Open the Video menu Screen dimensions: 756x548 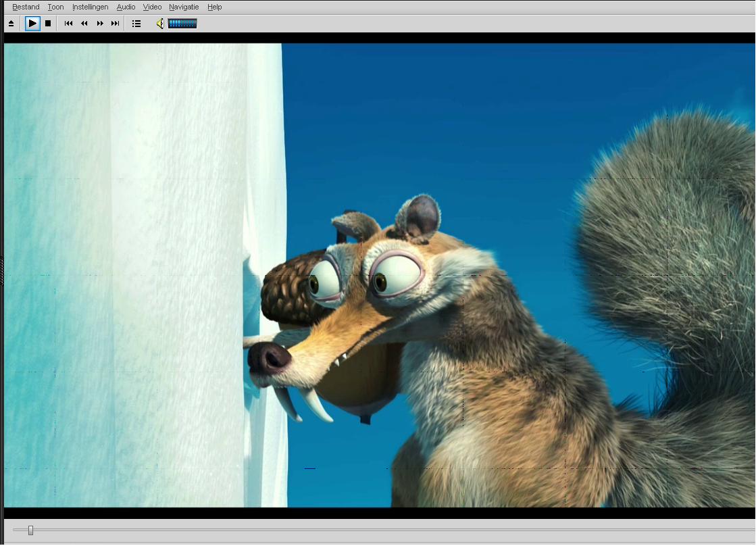pos(152,7)
